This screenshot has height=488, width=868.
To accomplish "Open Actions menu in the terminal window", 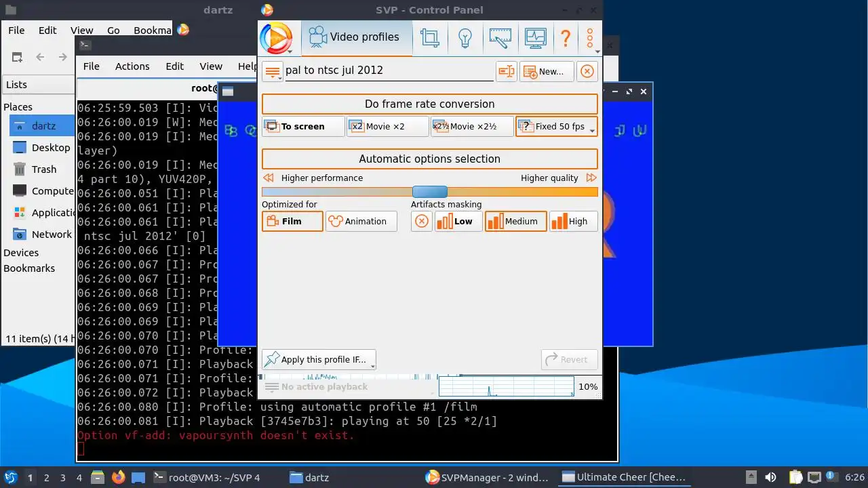I will pyautogui.click(x=132, y=66).
